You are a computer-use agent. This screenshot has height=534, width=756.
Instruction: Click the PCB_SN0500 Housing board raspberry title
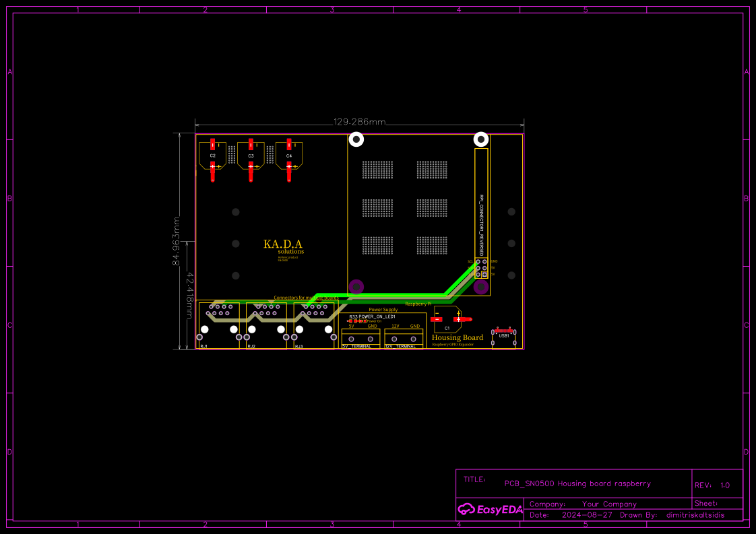(577, 483)
